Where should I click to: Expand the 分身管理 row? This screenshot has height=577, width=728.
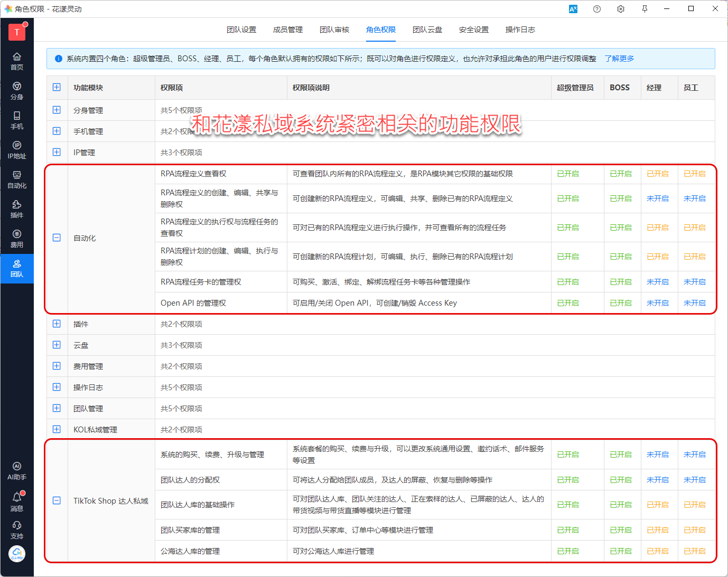click(x=57, y=110)
